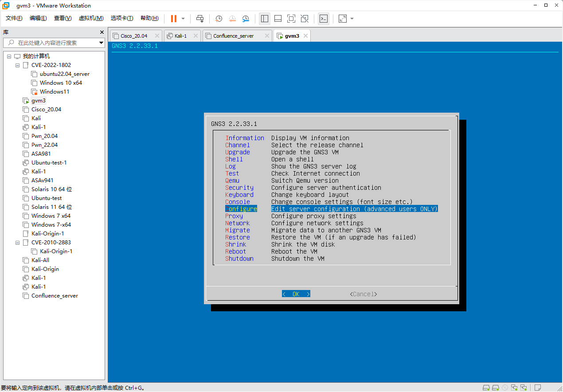This screenshot has width=563, height=392.
Task: Select the Shell option in GNS3 menu
Action: [234, 159]
